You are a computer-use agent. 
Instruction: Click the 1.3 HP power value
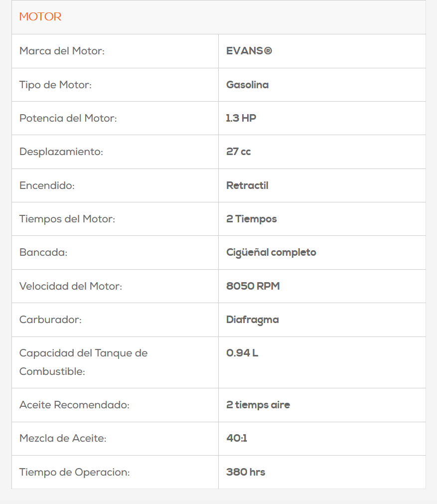(241, 118)
